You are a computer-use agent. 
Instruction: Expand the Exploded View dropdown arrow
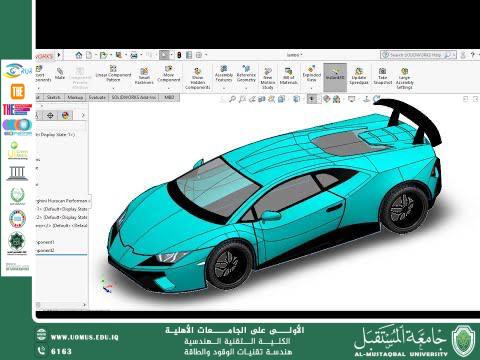(312, 88)
